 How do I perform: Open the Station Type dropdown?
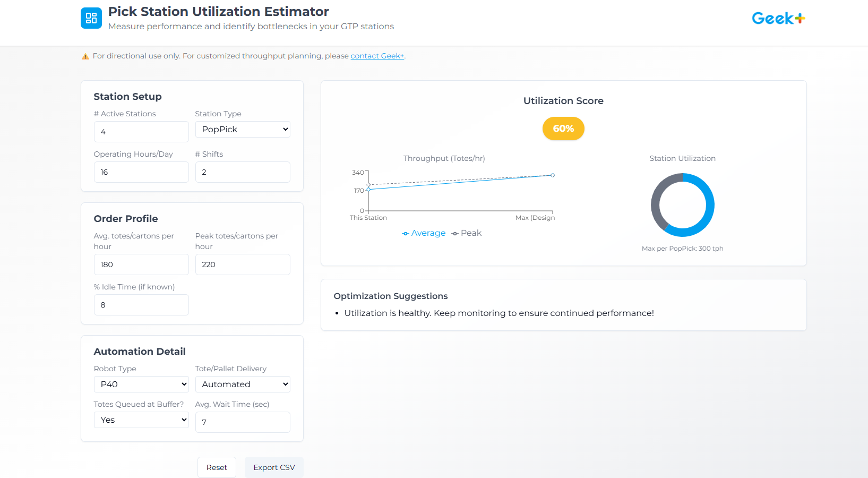point(243,129)
